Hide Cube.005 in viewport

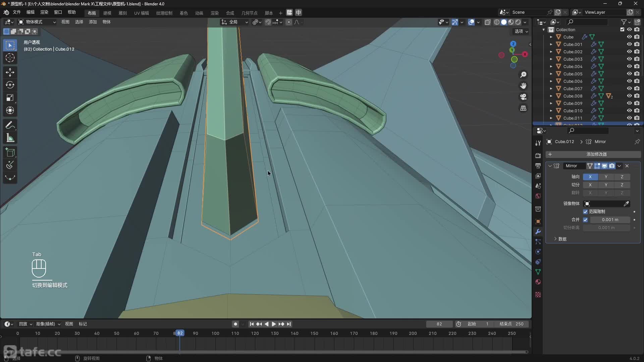pos(629,74)
